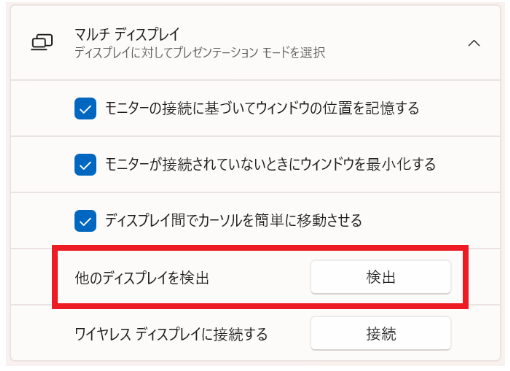Image resolution: width=510 pixels, height=371 pixels.
Task: Uncheck モニターの接続に基づいてウィンドウの位置を記憶する checkbox
Action: click(85, 108)
